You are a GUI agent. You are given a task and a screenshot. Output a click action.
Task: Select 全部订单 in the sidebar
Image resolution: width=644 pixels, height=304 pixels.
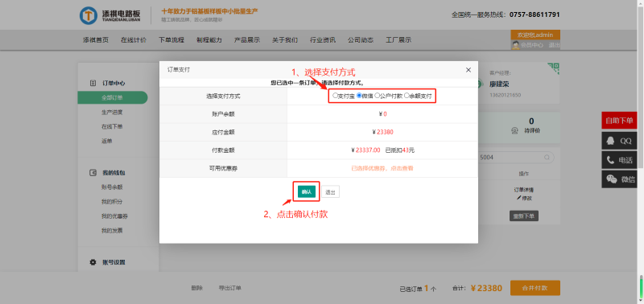(112, 97)
